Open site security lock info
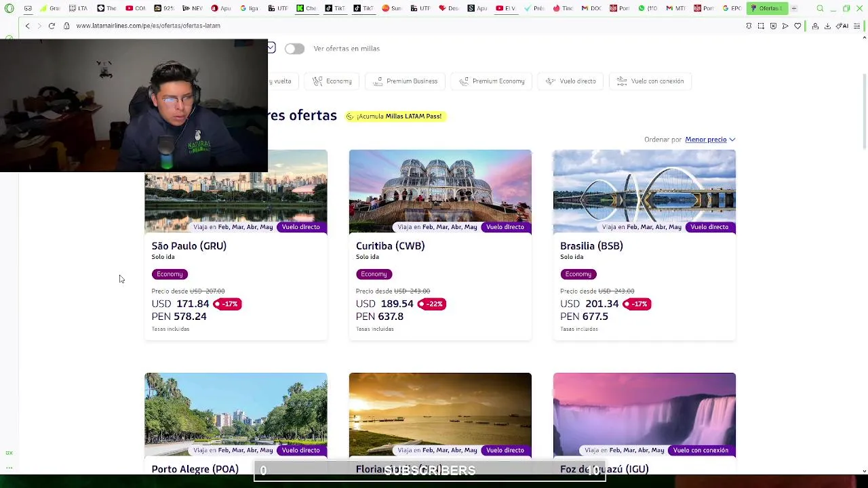 (x=66, y=26)
